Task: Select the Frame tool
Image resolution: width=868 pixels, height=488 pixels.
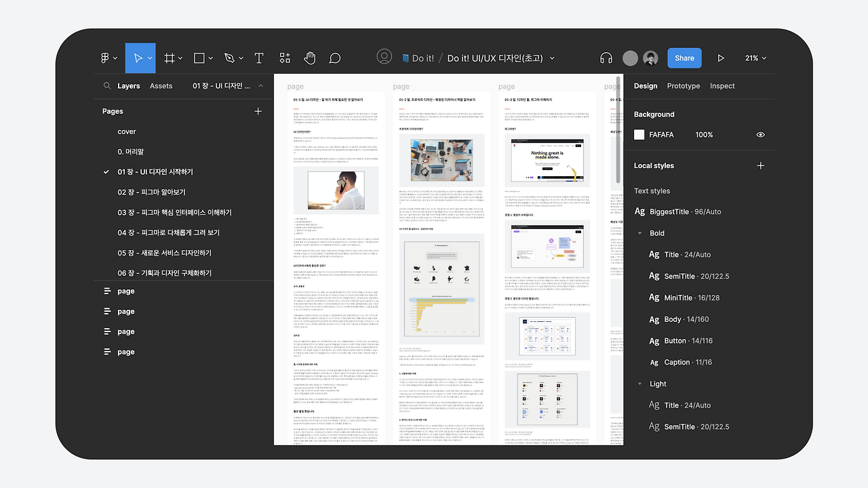Action: tap(170, 58)
